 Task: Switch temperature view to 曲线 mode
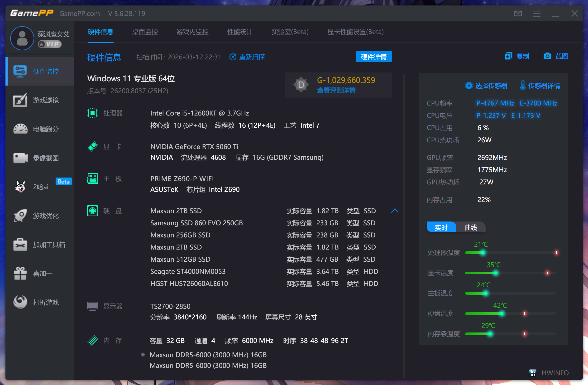471,227
